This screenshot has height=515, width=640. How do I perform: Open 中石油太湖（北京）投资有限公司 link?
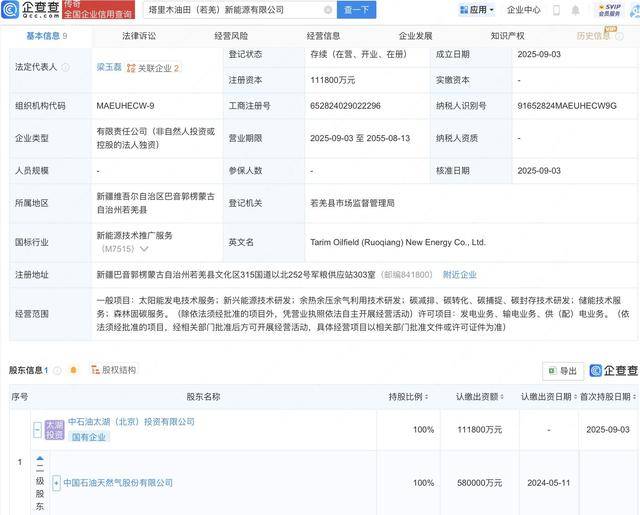(131, 422)
